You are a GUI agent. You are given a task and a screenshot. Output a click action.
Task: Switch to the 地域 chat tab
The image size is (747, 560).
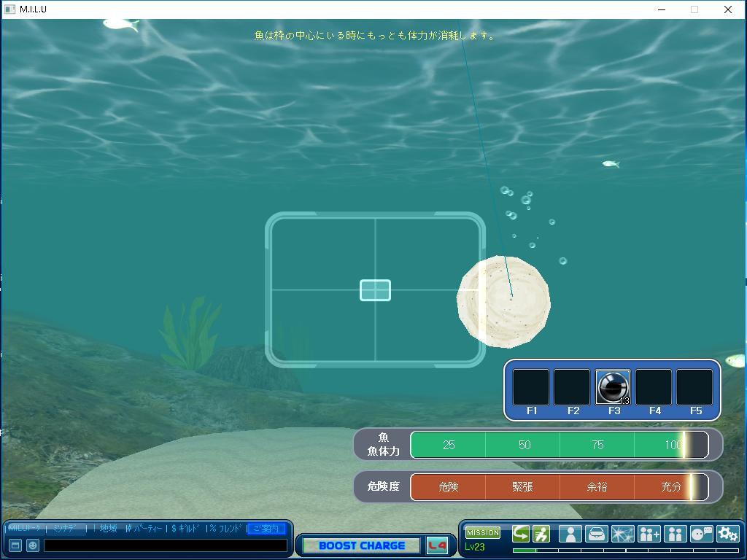pos(108,529)
